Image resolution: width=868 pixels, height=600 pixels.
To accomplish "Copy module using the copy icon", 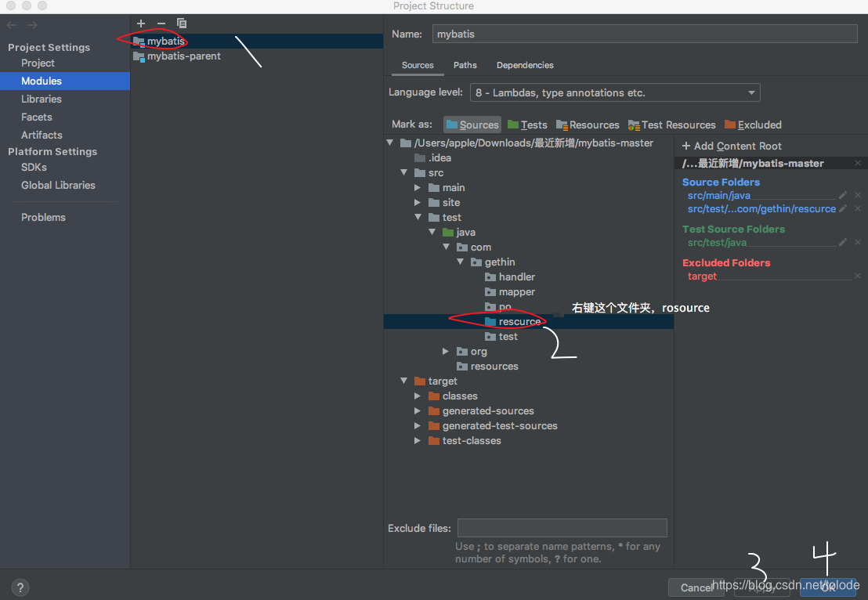I will tap(182, 23).
